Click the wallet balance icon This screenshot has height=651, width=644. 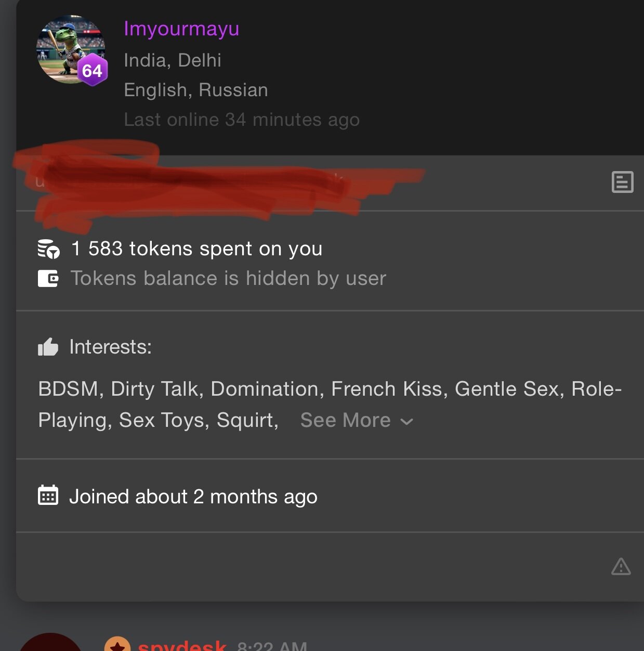click(48, 279)
